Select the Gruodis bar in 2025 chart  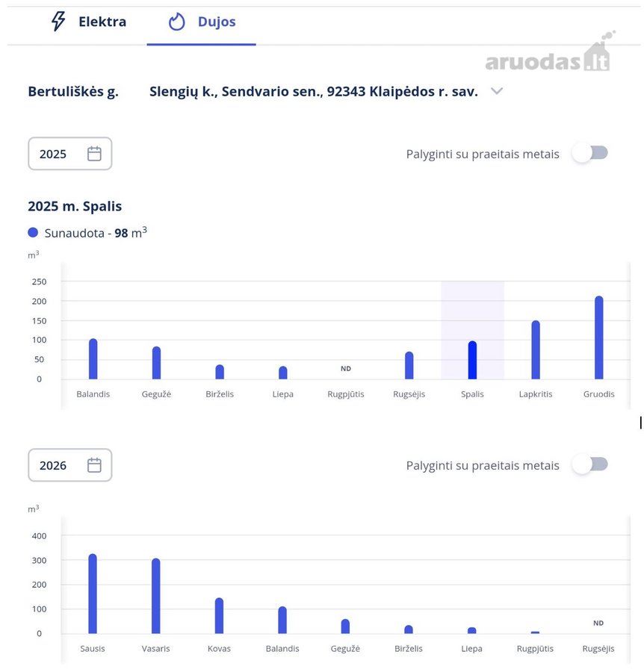point(599,337)
